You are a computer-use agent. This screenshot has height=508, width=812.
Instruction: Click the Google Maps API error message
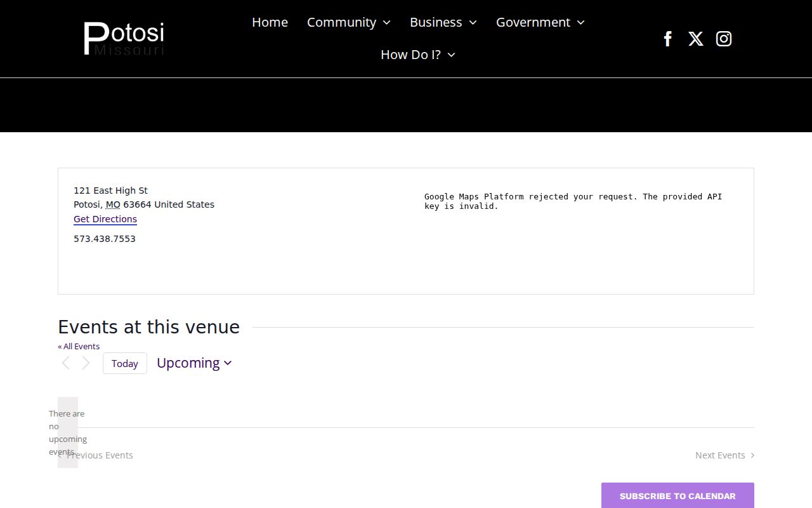[x=573, y=201]
